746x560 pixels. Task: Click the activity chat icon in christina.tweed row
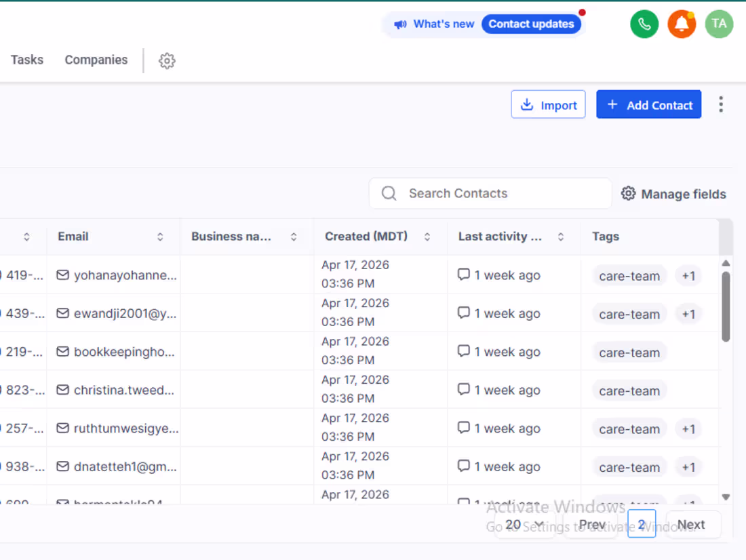(463, 389)
